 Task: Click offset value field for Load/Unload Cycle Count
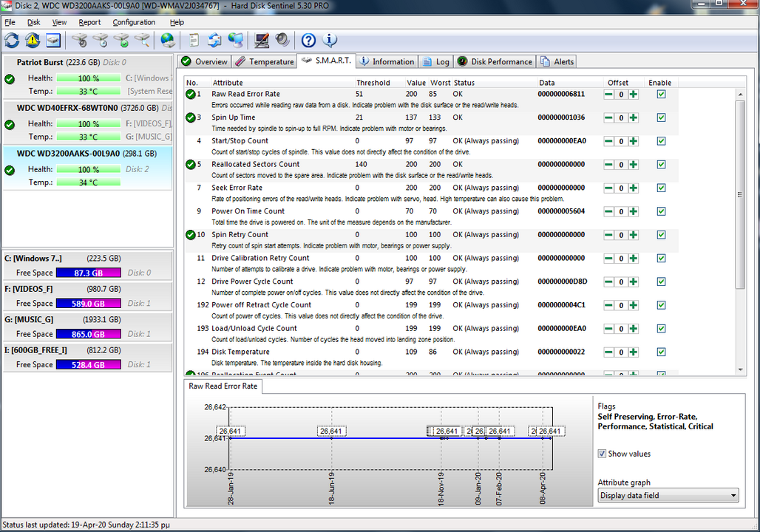click(621, 329)
